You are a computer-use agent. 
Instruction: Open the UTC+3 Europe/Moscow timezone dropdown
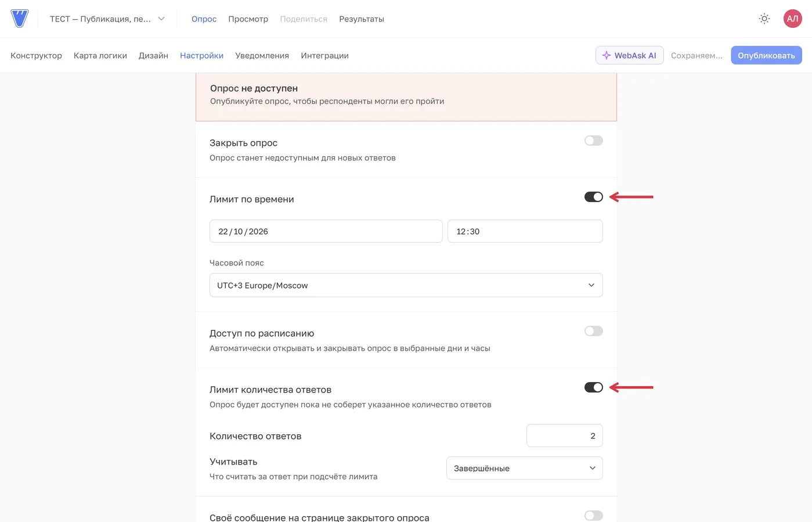tap(406, 285)
